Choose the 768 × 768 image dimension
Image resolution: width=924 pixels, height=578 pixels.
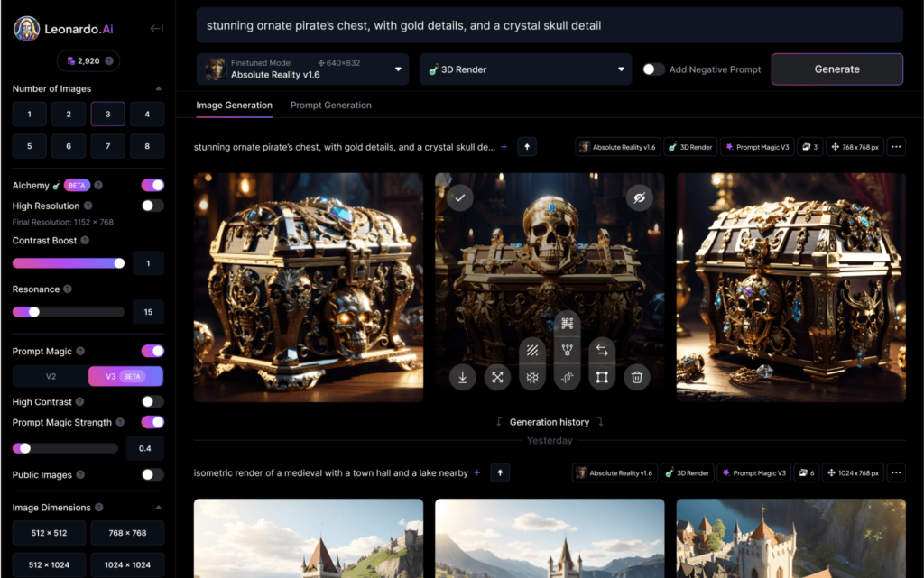coord(127,533)
